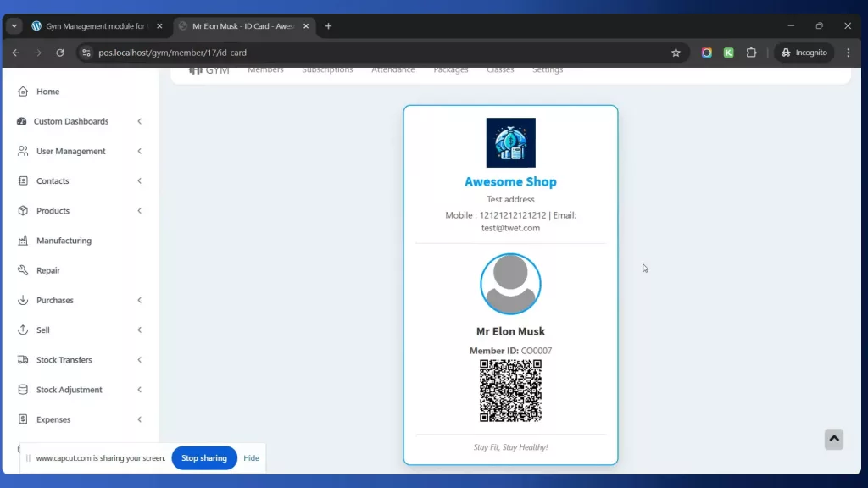Screen dimensions: 868x488
Task: Click the Stock Adjustment database icon
Action: [x=23, y=390]
